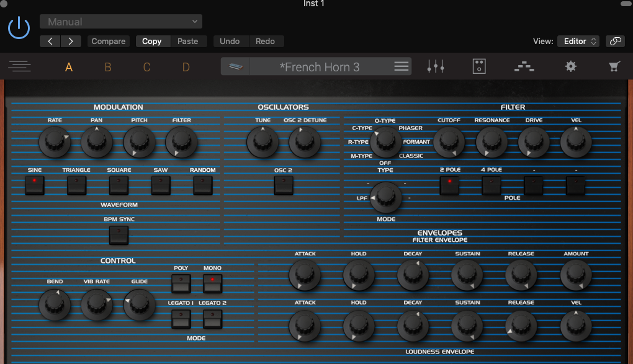Switch to preset slot B
Image resolution: width=633 pixels, height=364 pixels.
click(108, 67)
